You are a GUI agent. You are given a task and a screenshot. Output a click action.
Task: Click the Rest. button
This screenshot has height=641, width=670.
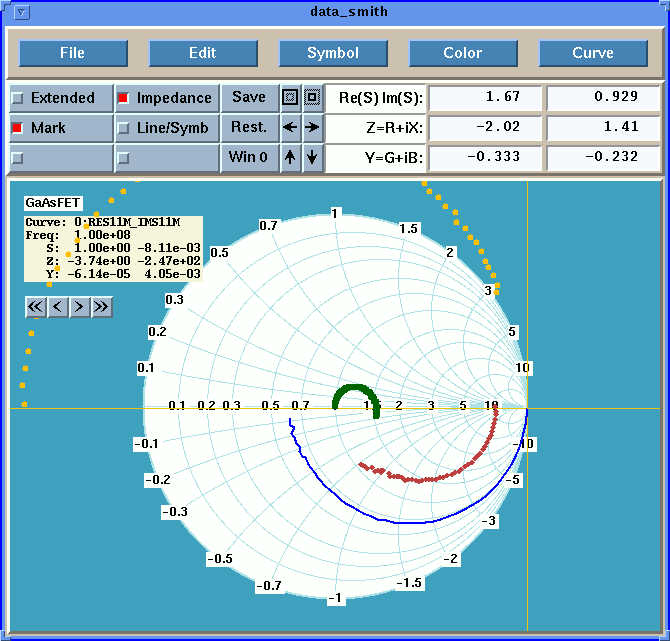(249, 127)
